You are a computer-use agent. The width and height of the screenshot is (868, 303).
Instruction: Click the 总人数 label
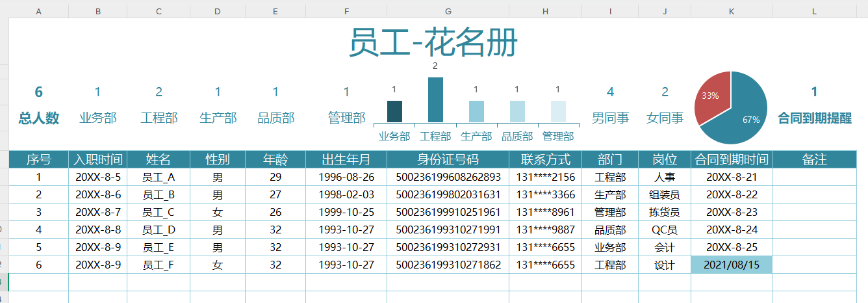click(x=39, y=118)
